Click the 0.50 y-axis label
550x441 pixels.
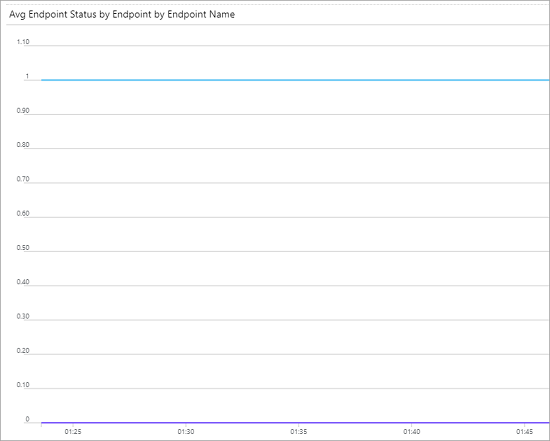pos(23,248)
